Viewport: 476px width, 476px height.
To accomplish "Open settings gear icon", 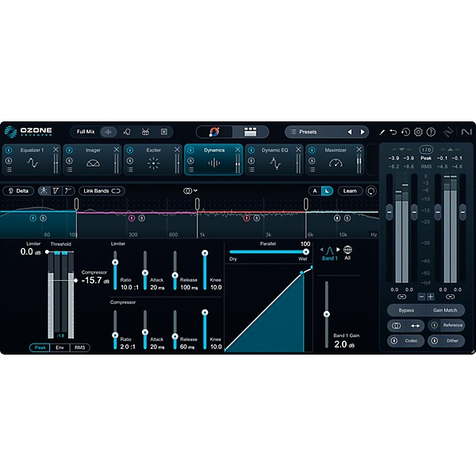I will [418, 132].
